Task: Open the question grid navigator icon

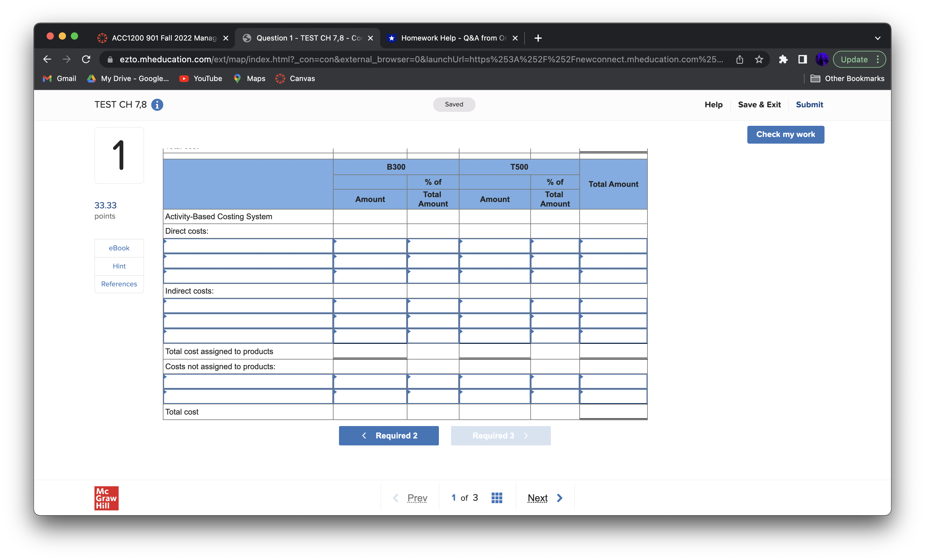Action: tap(496, 498)
